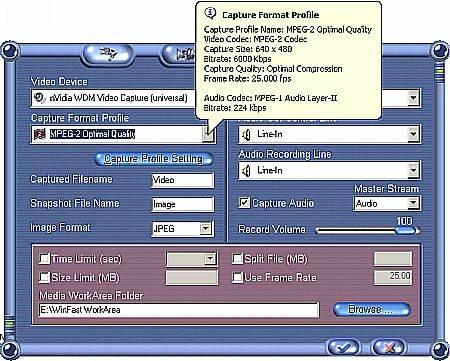Click the video device icon beside nVidia

pyautogui.click(x=40, y=97)
